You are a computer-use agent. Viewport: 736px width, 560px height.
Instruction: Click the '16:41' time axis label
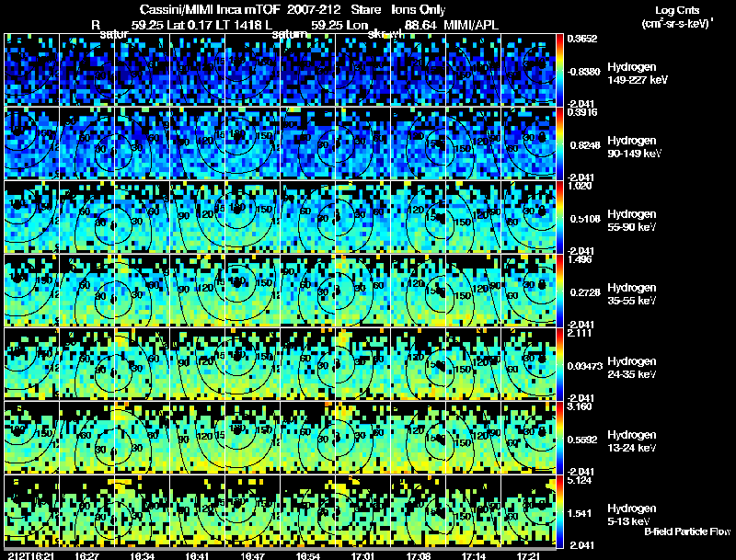[x=197, y=555]
